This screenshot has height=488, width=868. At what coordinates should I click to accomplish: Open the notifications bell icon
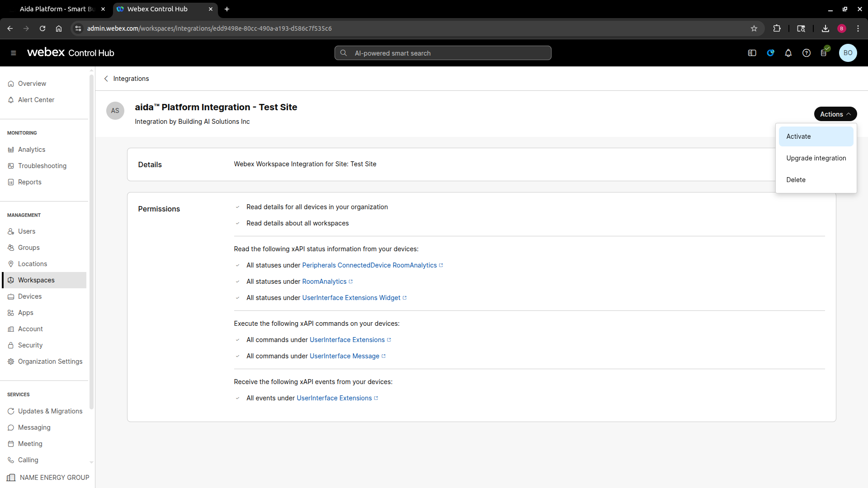click(788, 53)
